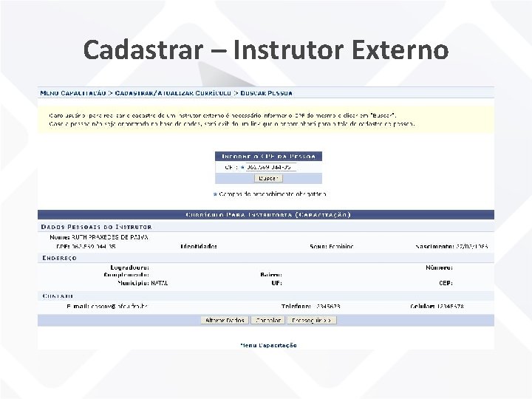This screenshot has height=399, width=532.
Task: Click the Dados Pessoais do Instrutor heading
Action: (x=96, y=227)
